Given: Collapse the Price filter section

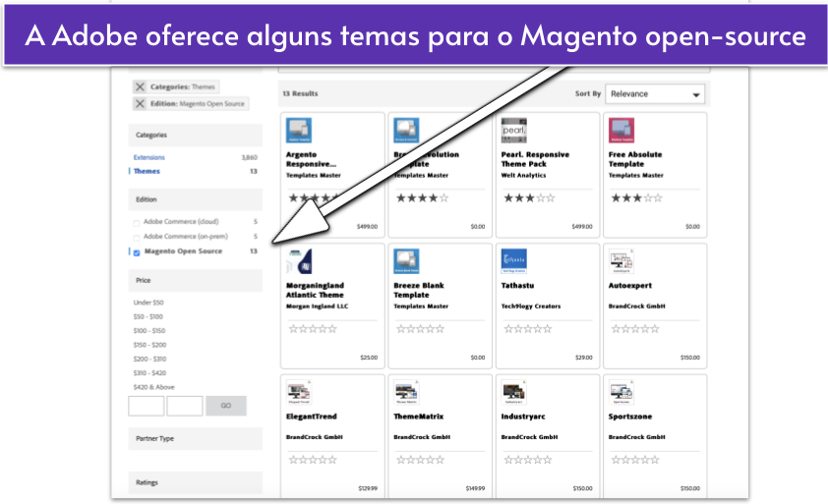Looking at the screenshot, I should click(x=196, y=280).
